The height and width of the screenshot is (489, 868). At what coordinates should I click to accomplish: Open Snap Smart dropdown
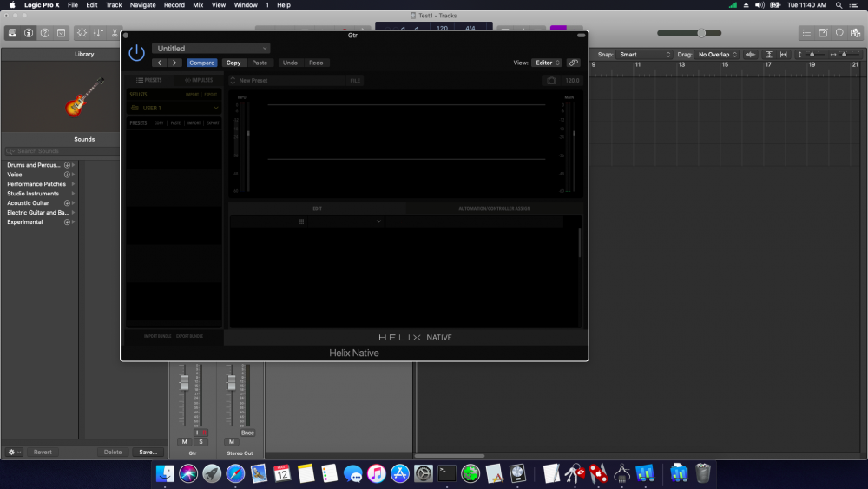pos(644,54)
